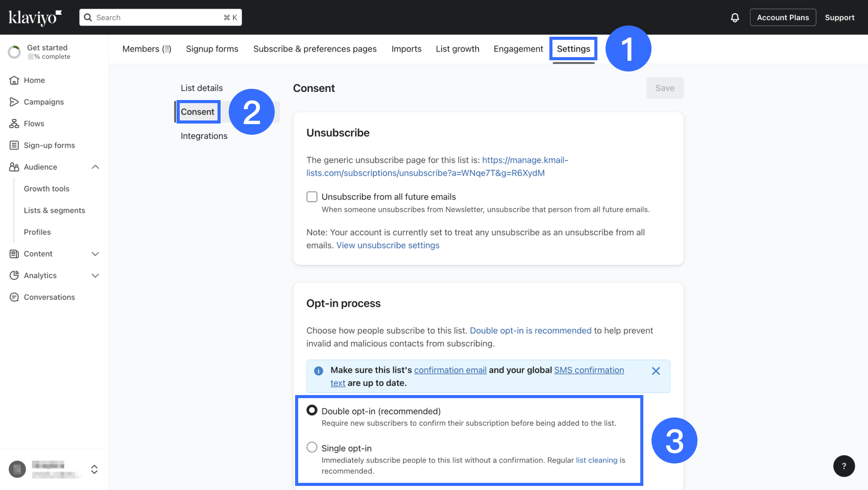This screenshot has height=490, width=868.
Task: Click the Home icon in sidebar
Action: coord(14,80)
